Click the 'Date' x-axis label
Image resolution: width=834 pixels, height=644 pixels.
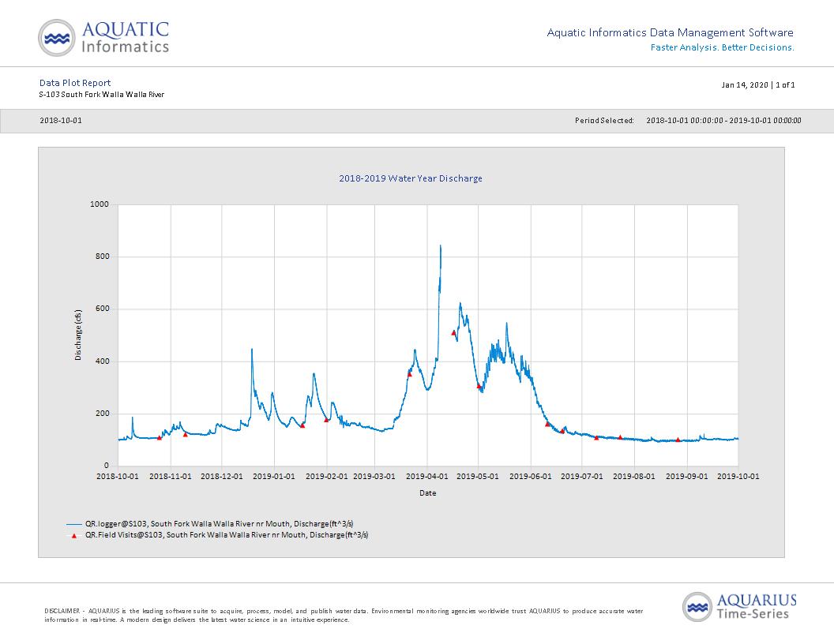(427, 493)
